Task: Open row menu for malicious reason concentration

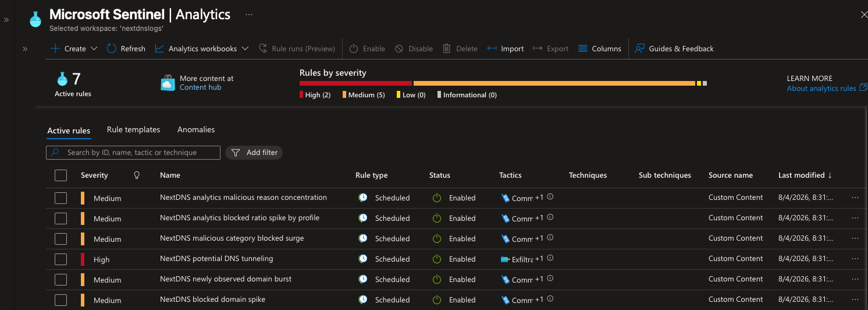Action: click(855, 198)
